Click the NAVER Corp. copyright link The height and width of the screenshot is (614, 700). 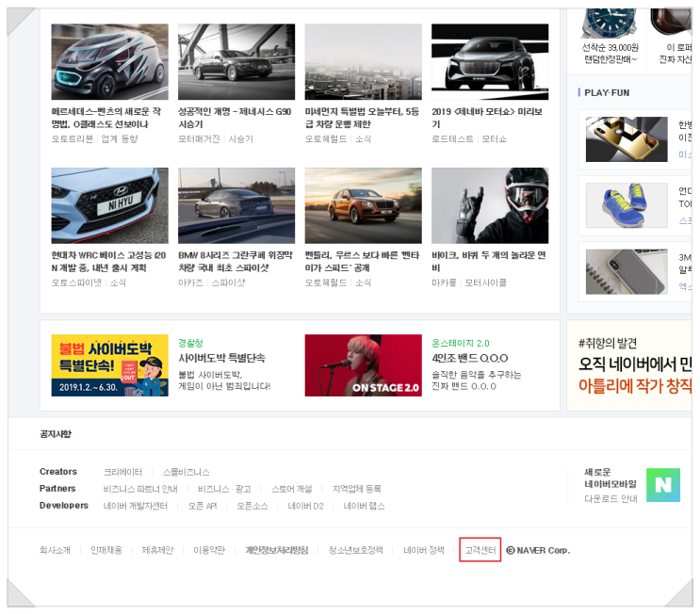click(538, 550)
